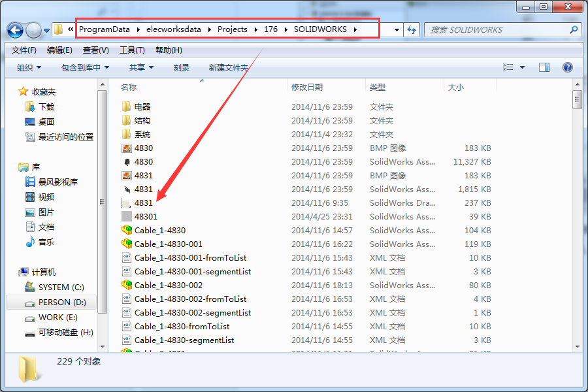This screenshot has height=392, width=588.
Task: Open the 文件(F) menu
Action: coord(24,50)
